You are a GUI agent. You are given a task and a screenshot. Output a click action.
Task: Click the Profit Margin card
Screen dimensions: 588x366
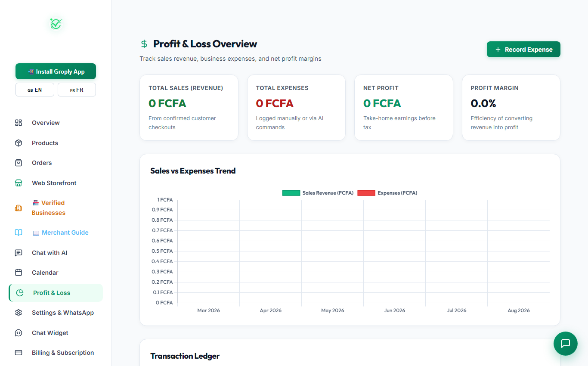tap(511, 108)
